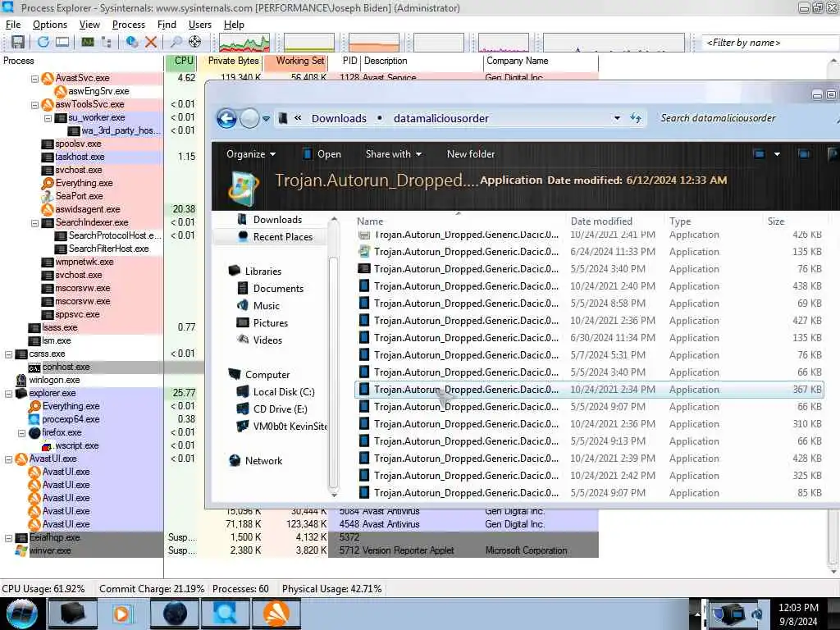Select the taskhost.exe process row
Viewport: 840px width, 630px height.
coord(80,157)
